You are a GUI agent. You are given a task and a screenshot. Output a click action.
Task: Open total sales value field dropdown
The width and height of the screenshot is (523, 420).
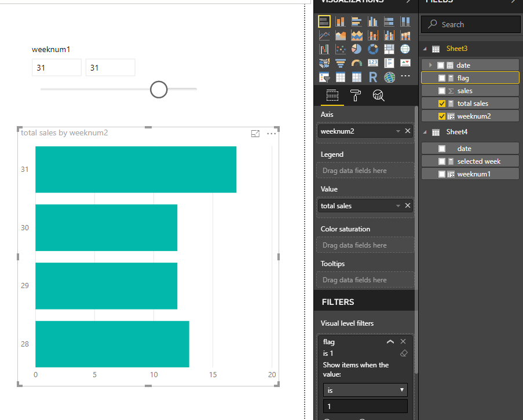tap(398, 206)
